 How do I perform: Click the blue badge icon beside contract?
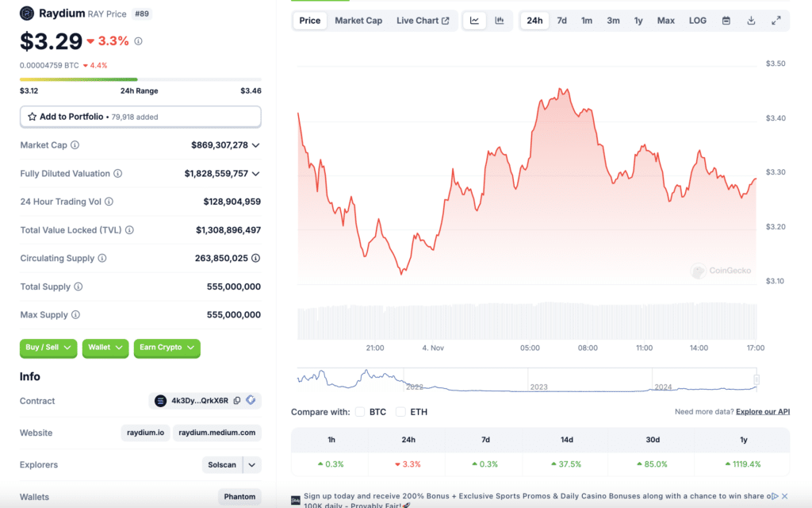[x=251, y=400]
